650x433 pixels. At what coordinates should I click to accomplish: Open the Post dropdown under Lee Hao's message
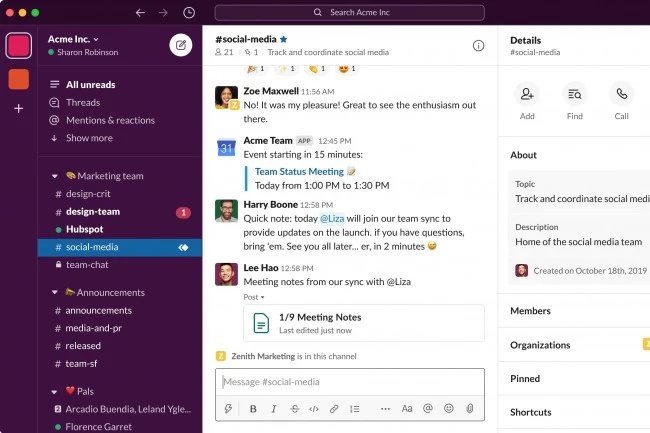coord(254,297)
